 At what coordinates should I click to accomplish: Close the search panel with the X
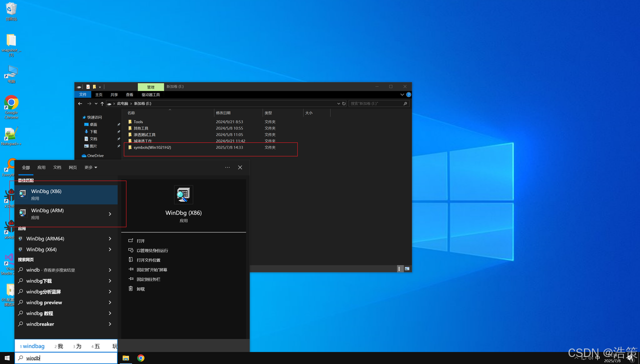240,167
